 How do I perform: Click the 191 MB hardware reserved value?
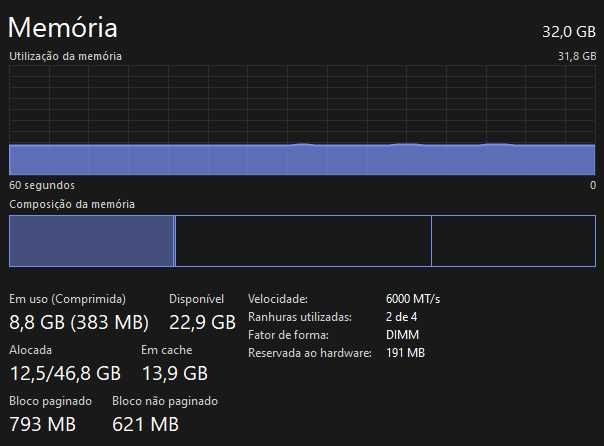405,353
